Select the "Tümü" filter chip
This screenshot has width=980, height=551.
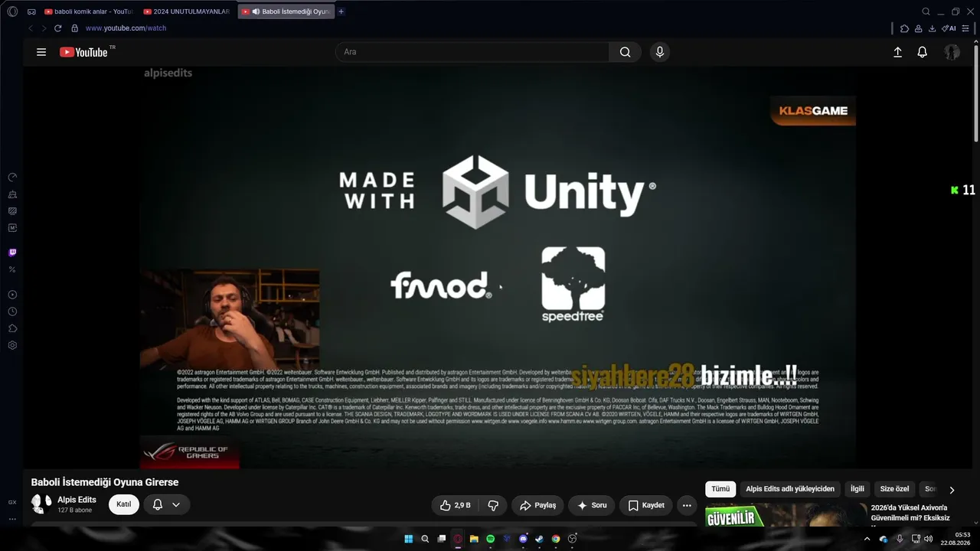pos(720,489)
